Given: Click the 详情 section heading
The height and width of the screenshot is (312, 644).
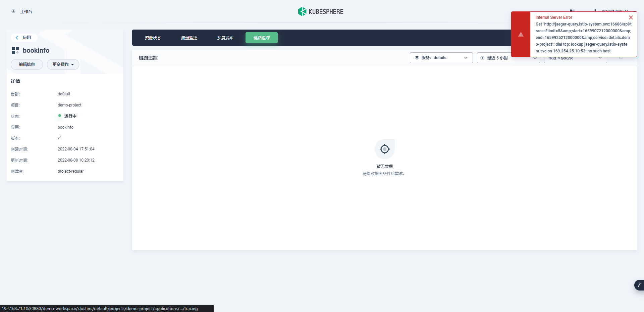Looking at the screenshot, I should click(x=15, y=81).
